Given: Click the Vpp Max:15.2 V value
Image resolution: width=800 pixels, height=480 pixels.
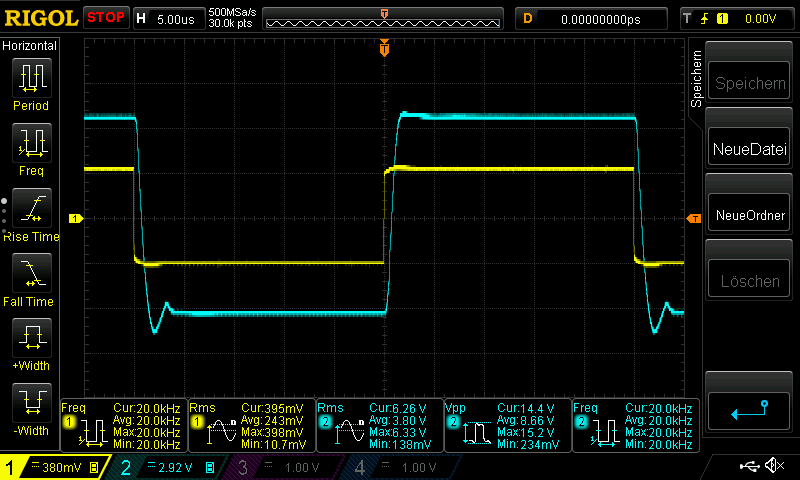Looking at the screenshot, I should [x=526, y=433].
